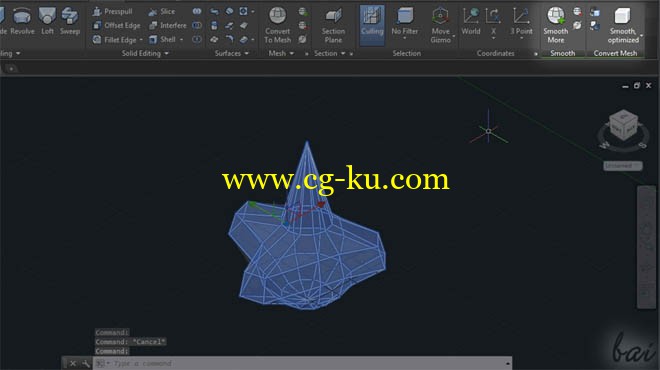Insert a Section Plane

pos(333,25)
